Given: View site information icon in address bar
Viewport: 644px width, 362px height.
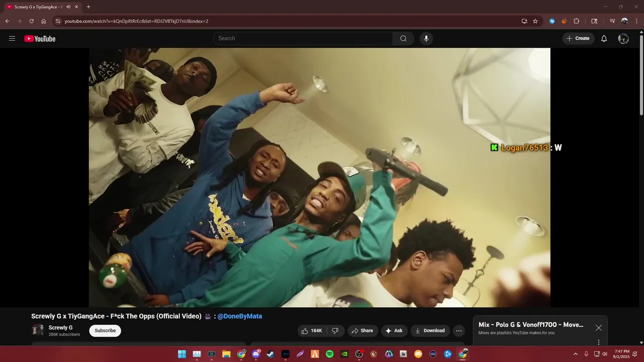Looking at the screenshot, I should pyautogui.click(x=58, y=21).
